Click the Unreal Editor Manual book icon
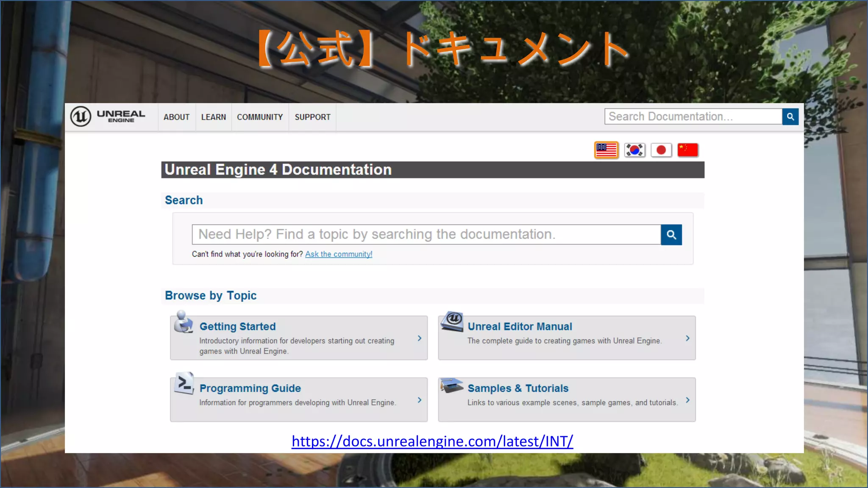 coord(452,322)
